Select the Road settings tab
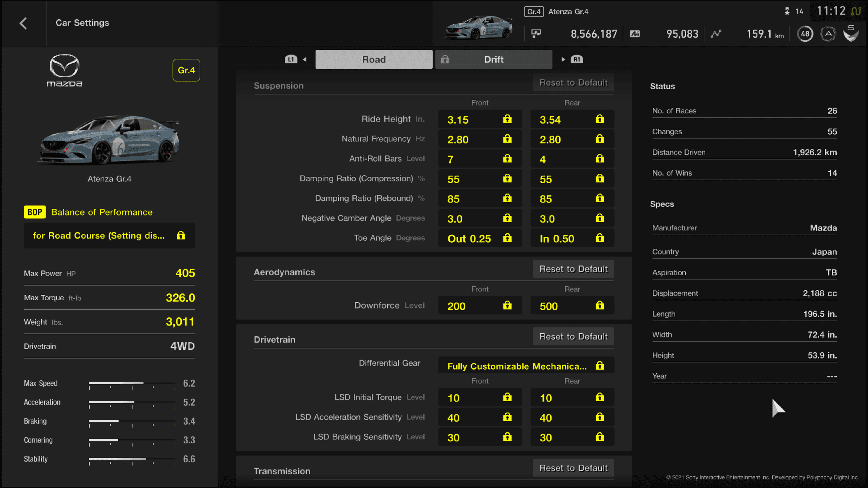The height and width of the screenshot is (488, 868). pyautogui.click(x=374, y=59)
